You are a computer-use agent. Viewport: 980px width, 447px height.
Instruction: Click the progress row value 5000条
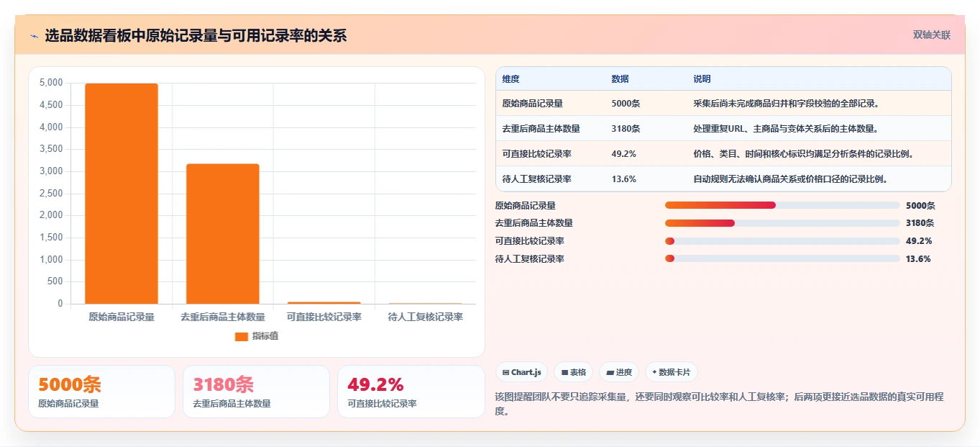coord(920,205)
